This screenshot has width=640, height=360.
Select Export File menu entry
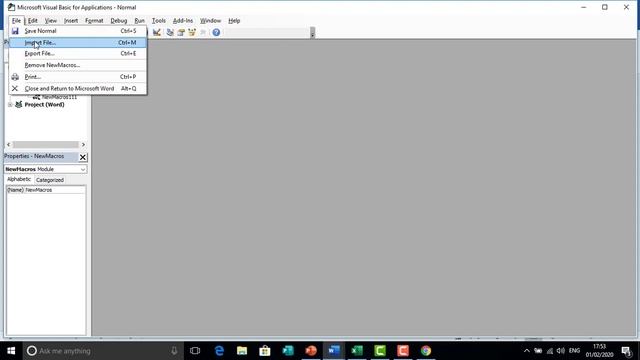[78, 53]
